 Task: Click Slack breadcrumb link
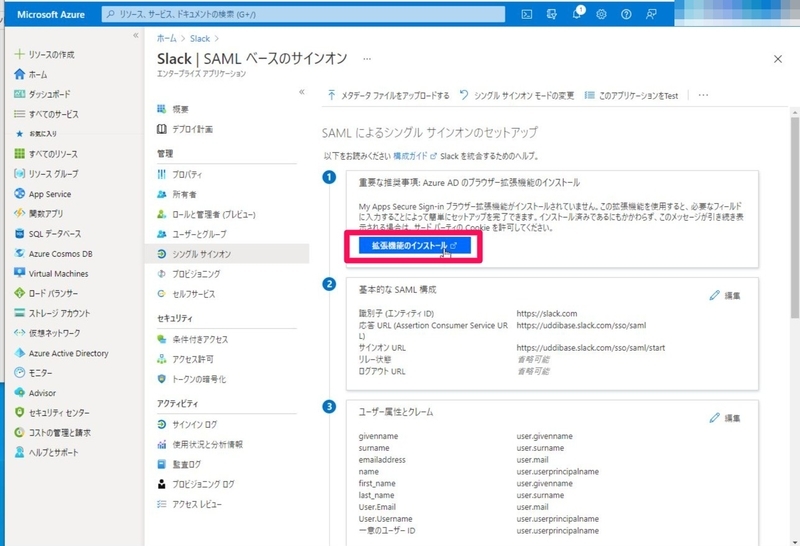[199, 38]
